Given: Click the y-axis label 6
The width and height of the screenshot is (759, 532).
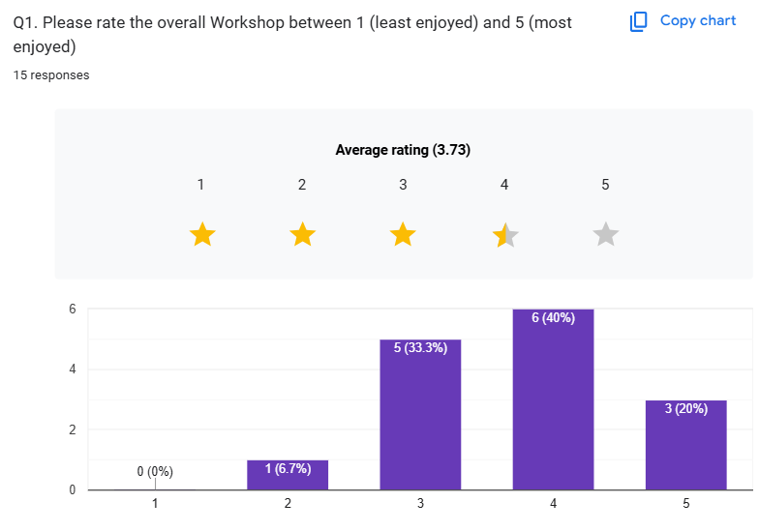Looking at the screenshot, I should [x=71, y=310].
